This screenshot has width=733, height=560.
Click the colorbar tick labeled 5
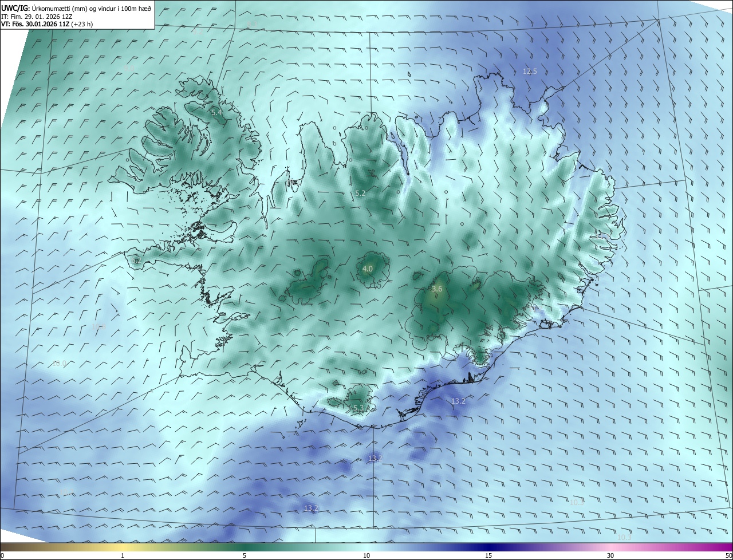tap(245, 555)
